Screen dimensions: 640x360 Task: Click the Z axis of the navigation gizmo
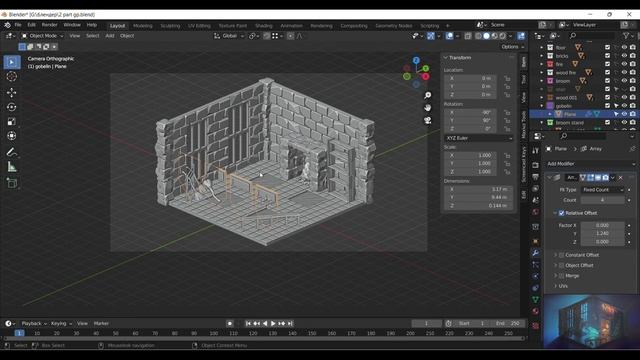coord(416,60)
